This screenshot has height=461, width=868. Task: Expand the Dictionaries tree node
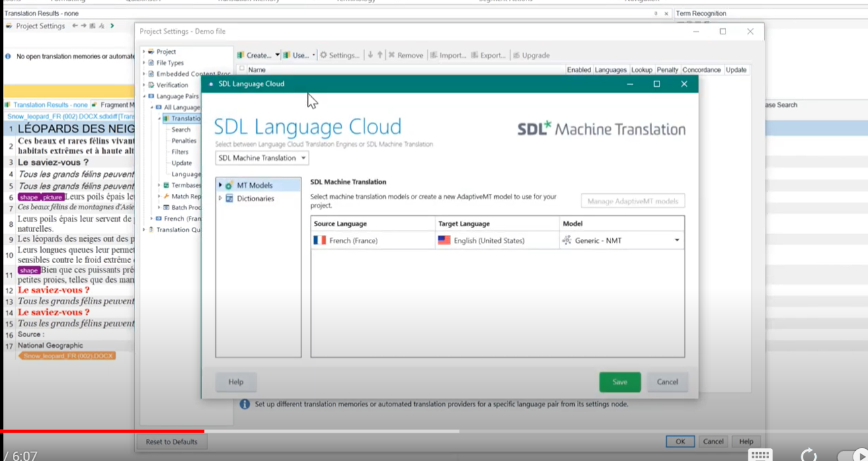220,199
